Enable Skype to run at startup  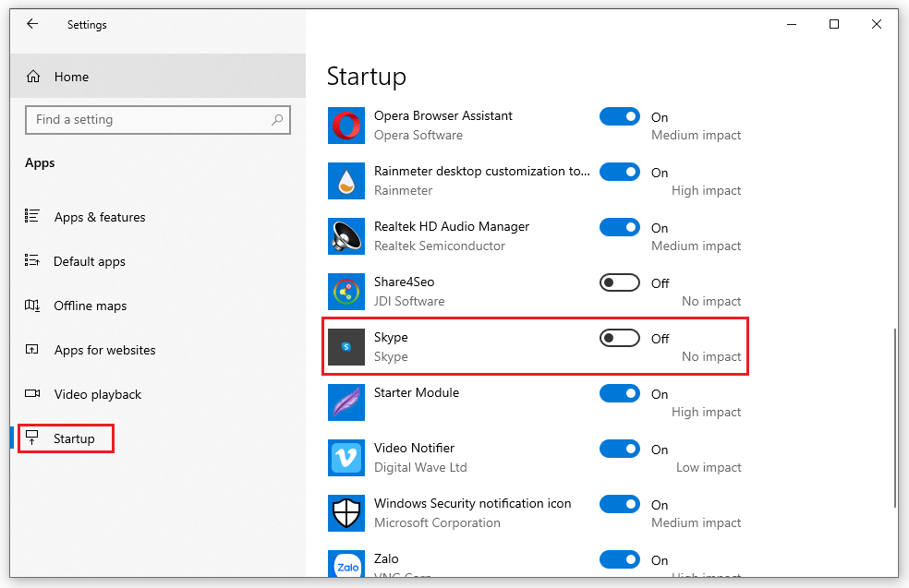point(619,338)
